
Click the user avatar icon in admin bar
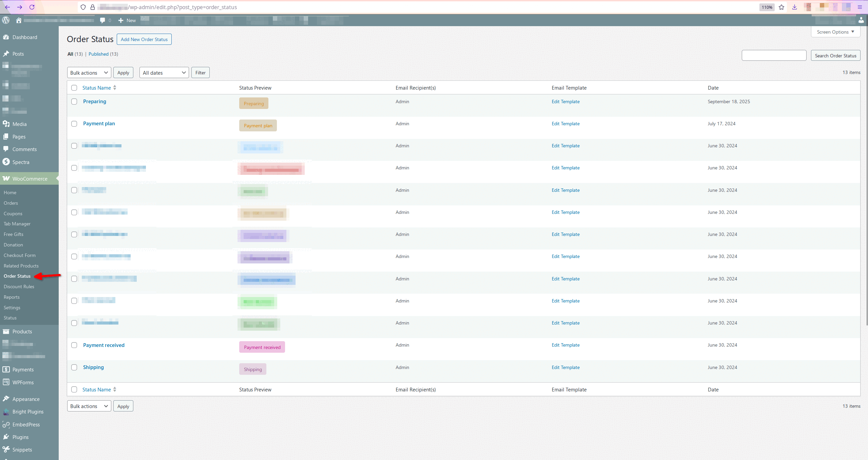(x=861, y=20)
